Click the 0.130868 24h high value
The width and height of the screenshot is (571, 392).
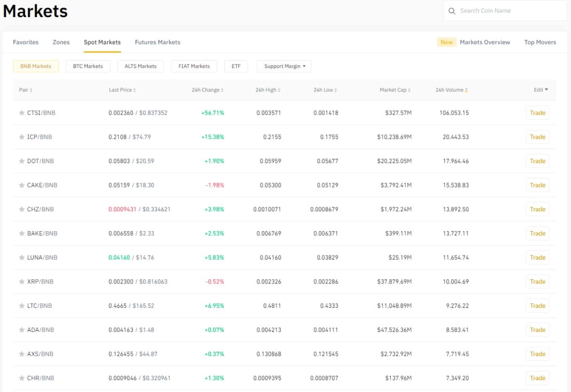269,354
